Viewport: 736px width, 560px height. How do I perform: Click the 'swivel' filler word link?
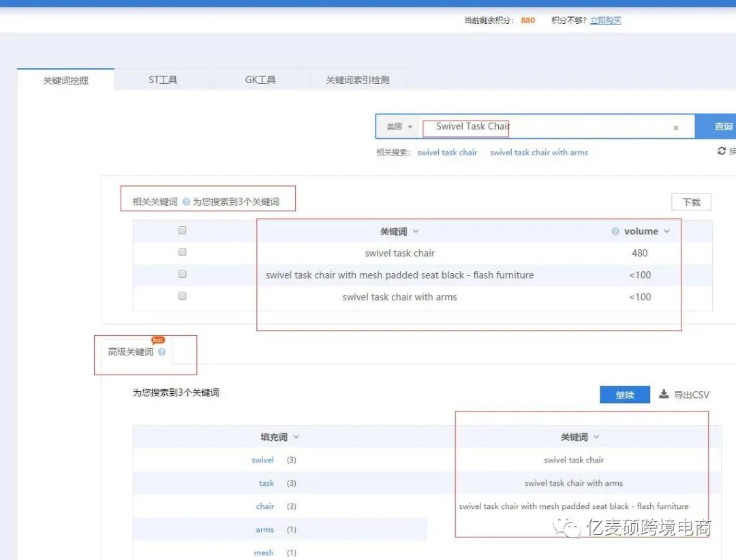pyautogui.click(x=262, y=461)
